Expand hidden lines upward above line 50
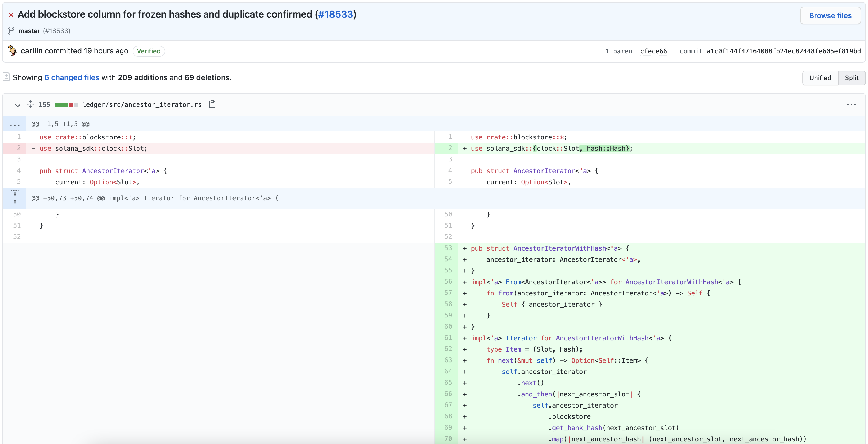868x444 pixels. (15, 202)
